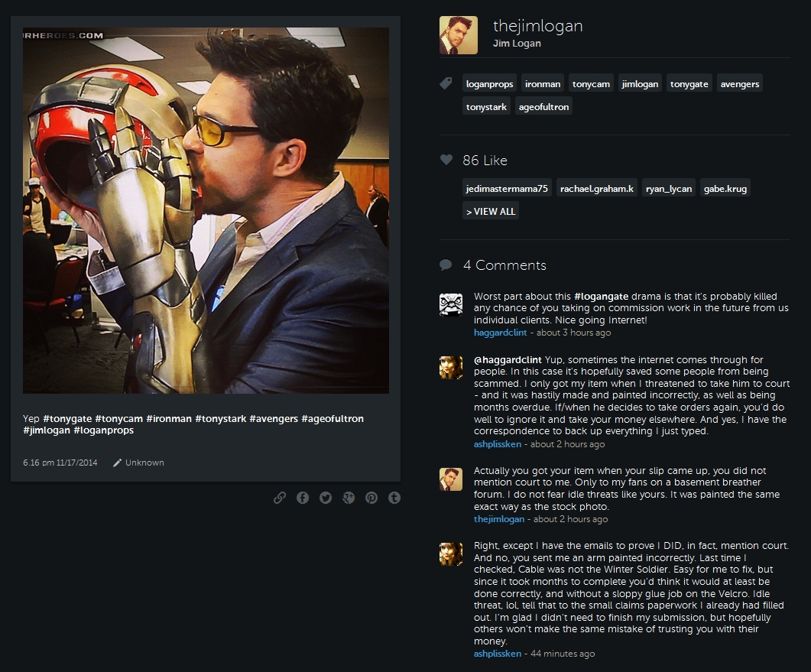Select the tonystark tag chip
The height and width of the screenshot is (672, 811).
[x=486, y=106]
